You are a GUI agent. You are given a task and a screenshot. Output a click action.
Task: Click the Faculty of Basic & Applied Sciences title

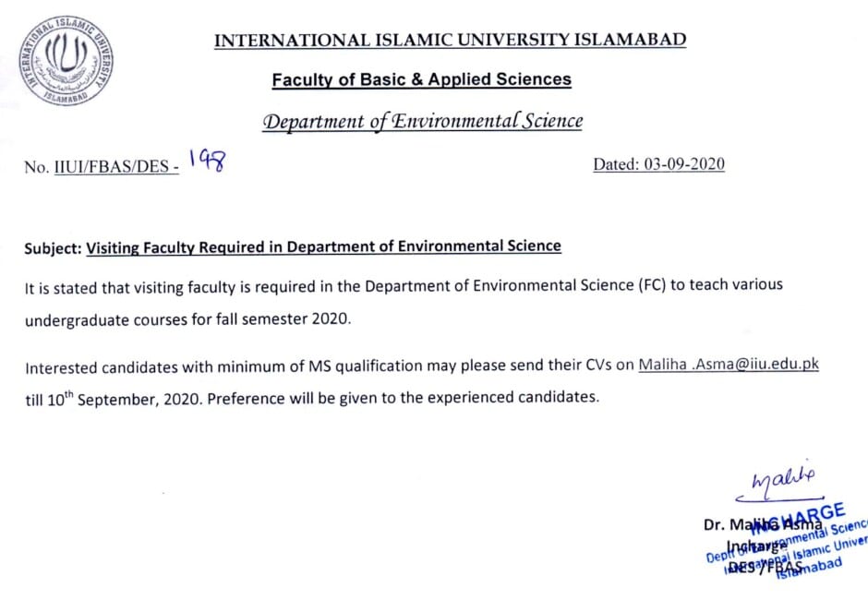421,79
